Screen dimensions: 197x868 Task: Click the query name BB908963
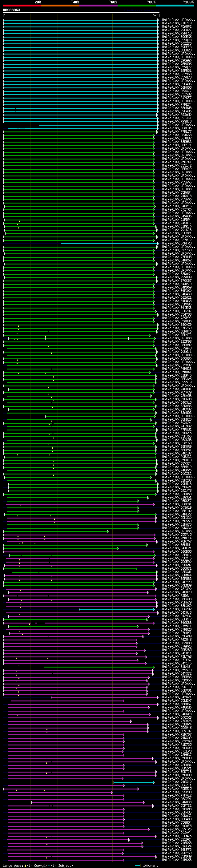[x=11, y=10]
